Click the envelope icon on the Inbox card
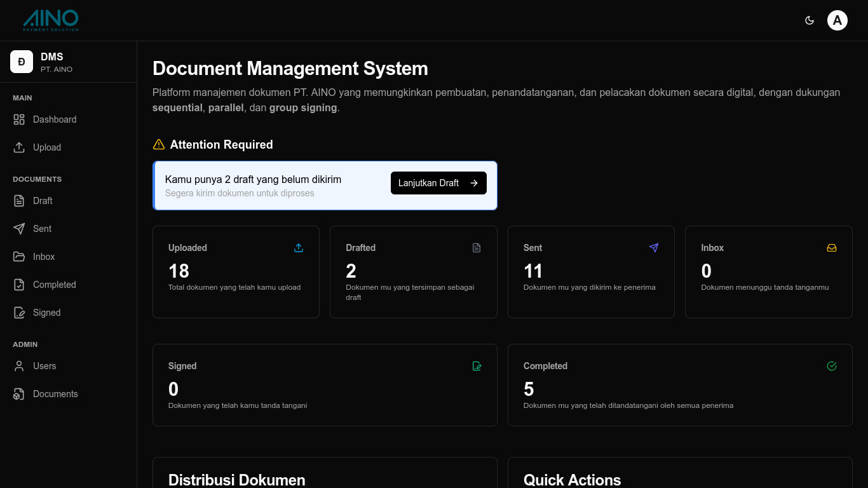Screen dimensions: 868x488 pos(832,248)
